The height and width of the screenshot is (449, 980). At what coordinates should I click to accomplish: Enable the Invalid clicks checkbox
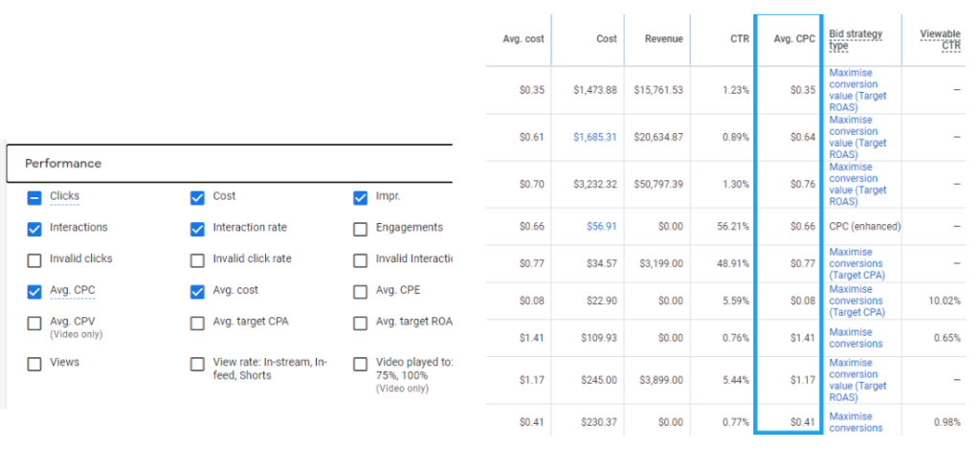click(34, 260)
